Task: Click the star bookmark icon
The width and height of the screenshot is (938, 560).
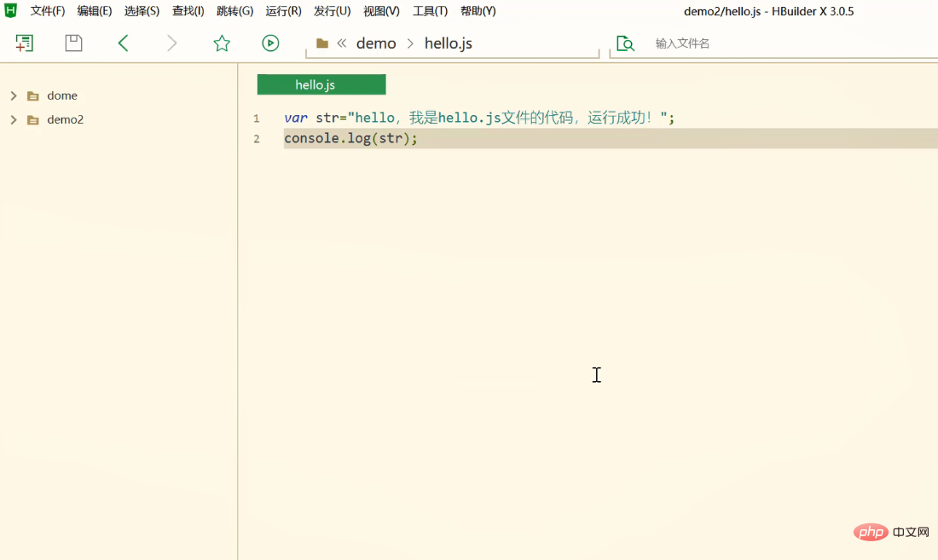Action: pos(222,43)
